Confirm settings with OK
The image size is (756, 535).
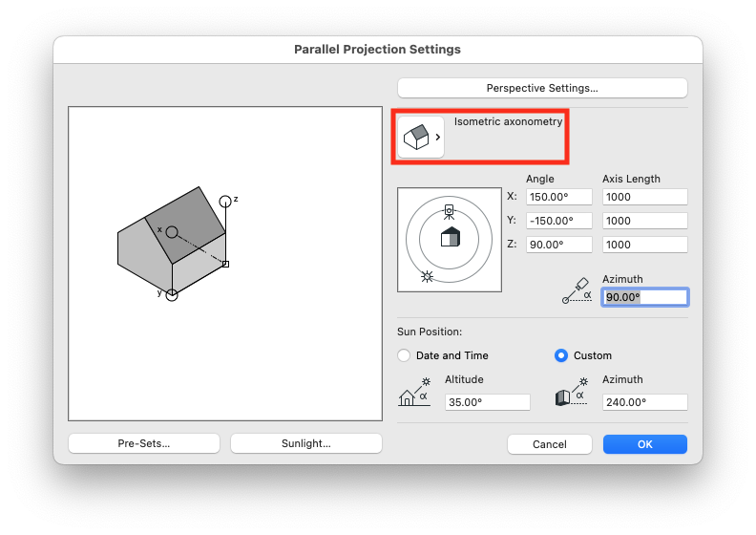click(x=645, y=444)
